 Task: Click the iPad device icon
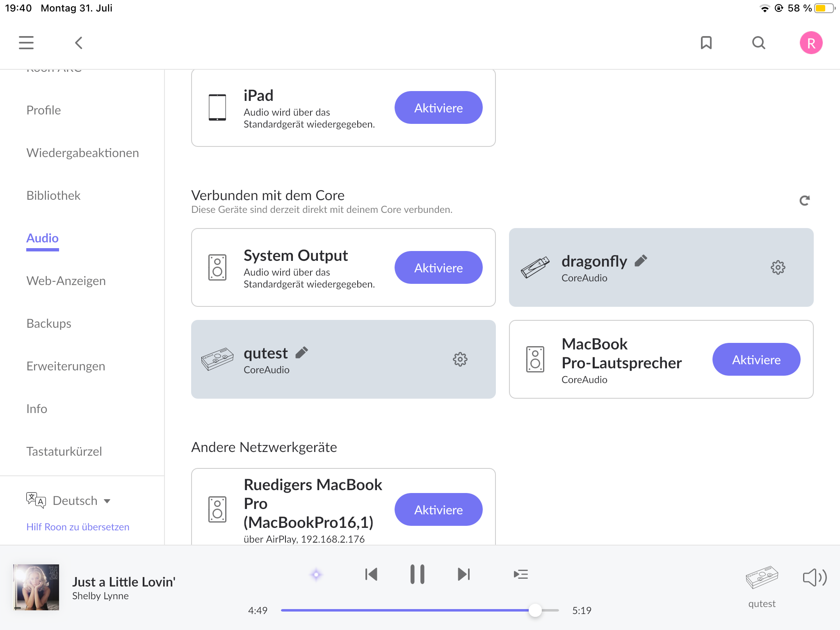click(217, 107)
